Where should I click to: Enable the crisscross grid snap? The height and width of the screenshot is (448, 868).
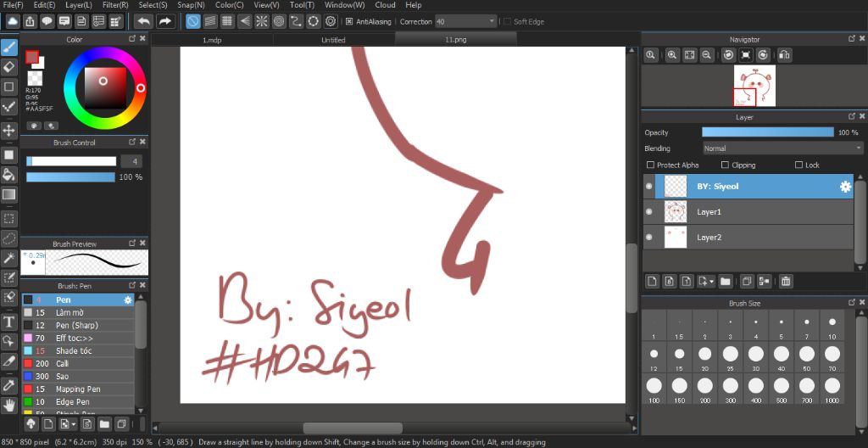pos(227,21)
